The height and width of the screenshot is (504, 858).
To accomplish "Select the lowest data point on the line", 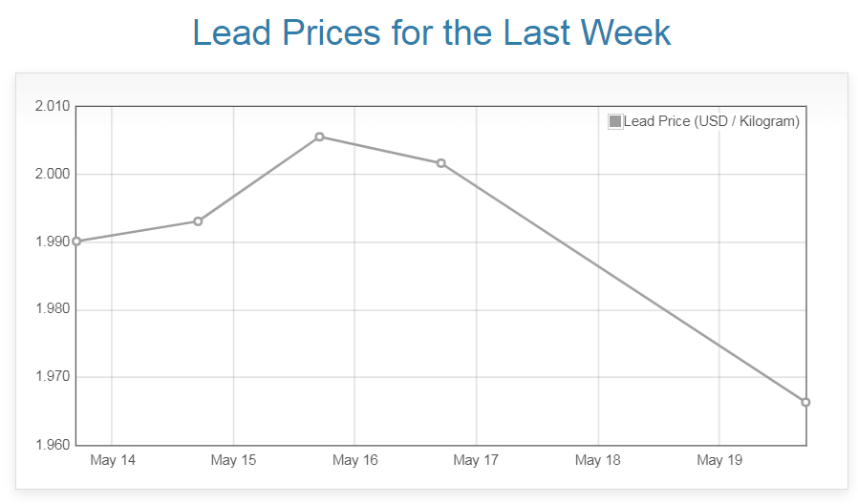I will point(805,402).
